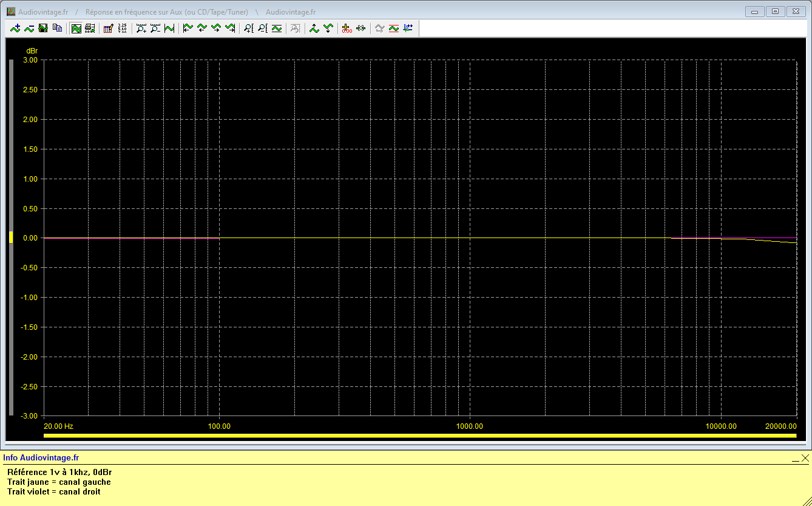Click the step curve left arrow icon

click(x=202, y=28)
